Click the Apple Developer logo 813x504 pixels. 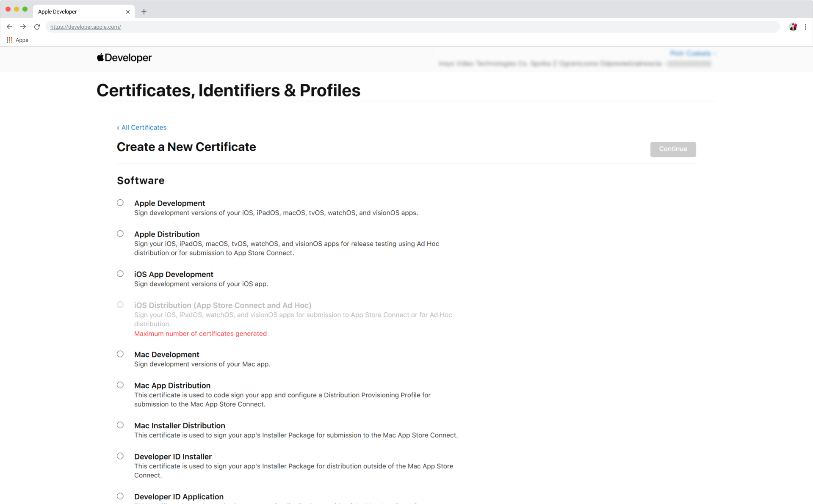pos(124,58)
